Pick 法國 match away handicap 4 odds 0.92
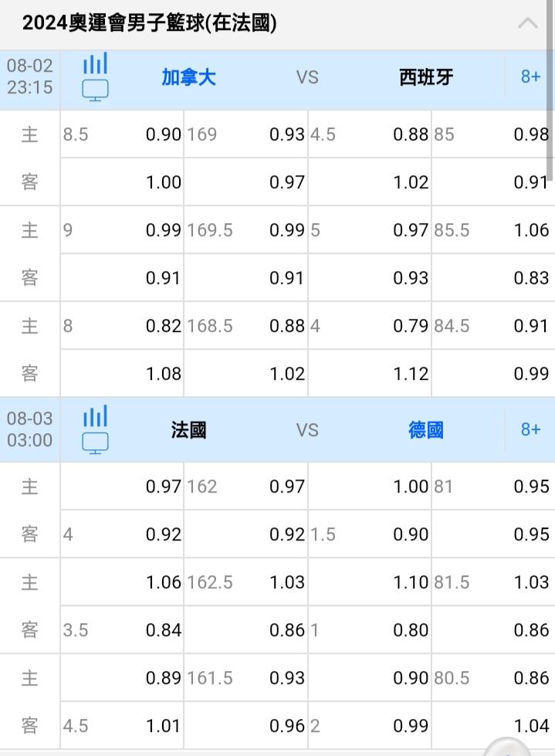The width and height of the screenshot is (555, 756). [122, 534]
